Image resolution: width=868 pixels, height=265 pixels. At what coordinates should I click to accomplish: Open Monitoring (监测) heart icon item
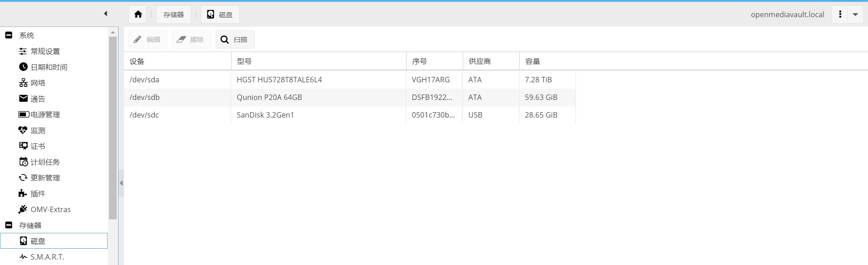38,130
